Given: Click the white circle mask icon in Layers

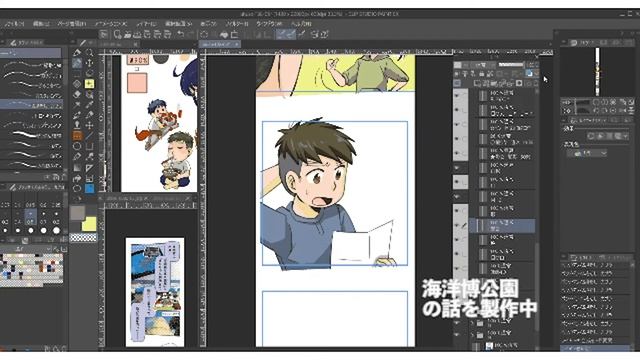Looking at the screenshot, I should 519,83.
